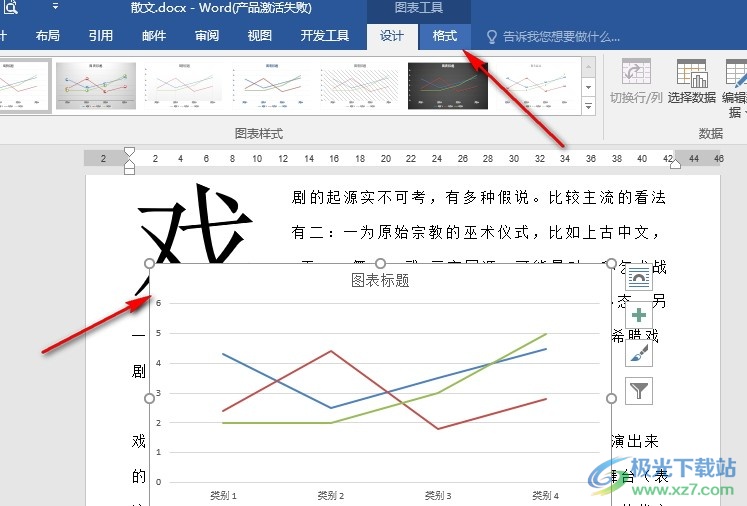Select the 图表标题 chart title

click(x=380, y=280)
